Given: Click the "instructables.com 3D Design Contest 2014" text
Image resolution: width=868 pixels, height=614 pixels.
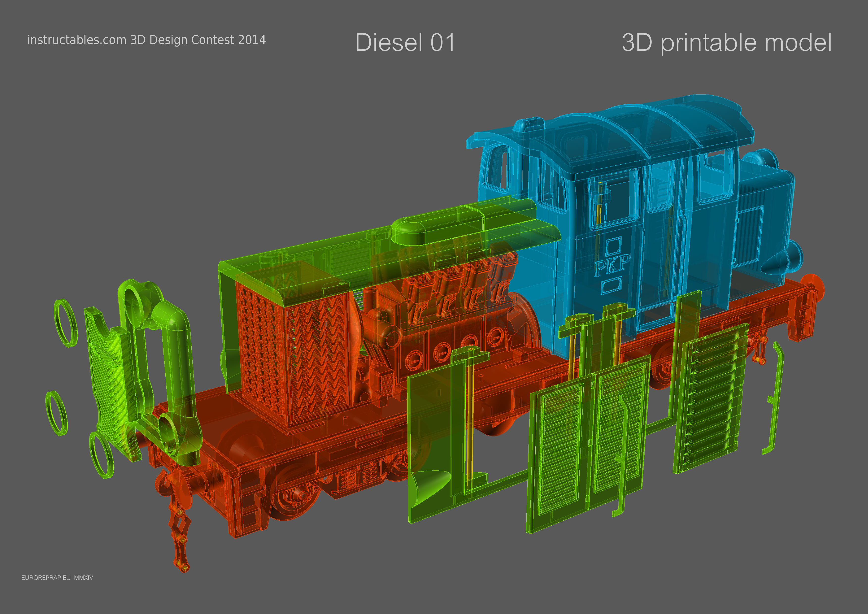Looking at the screenshot, I should (146, 40).
